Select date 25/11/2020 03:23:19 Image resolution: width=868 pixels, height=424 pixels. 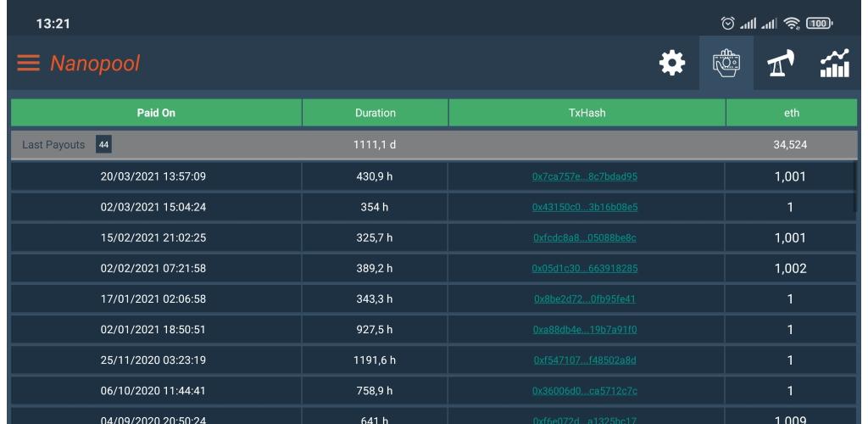(153, 360)
